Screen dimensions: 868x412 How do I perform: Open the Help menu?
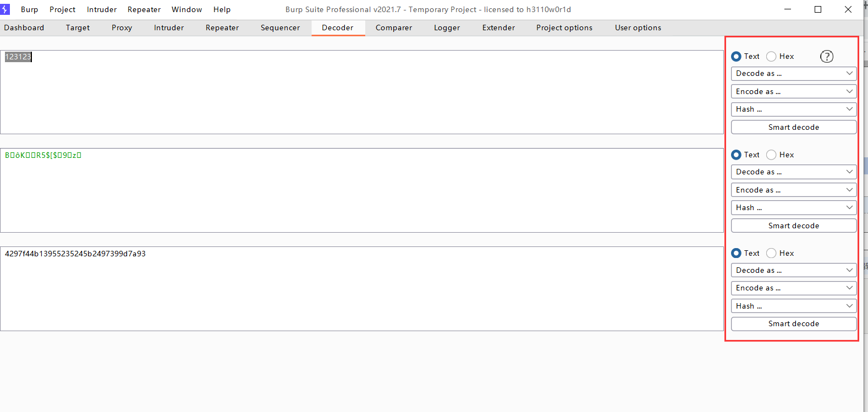click(222, 9)
